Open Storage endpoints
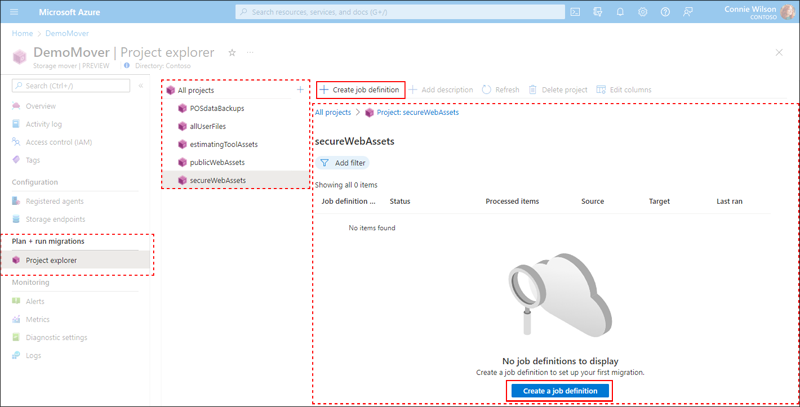Viewport: 800px width, 407px height. click(x=56, y=219)
